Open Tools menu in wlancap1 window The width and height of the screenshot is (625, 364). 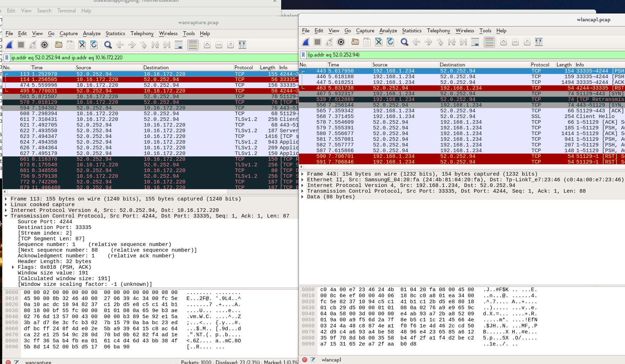point(485,31)
